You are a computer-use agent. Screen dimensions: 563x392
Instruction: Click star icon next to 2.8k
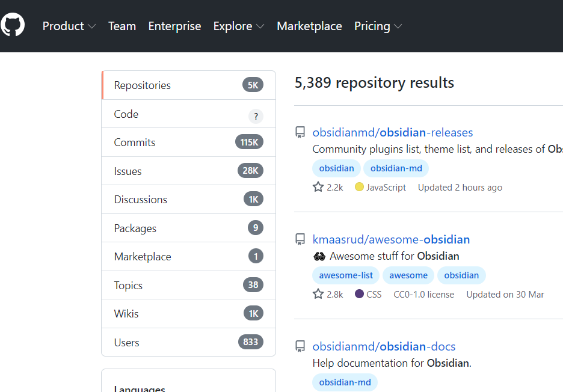tap(318, 294)
